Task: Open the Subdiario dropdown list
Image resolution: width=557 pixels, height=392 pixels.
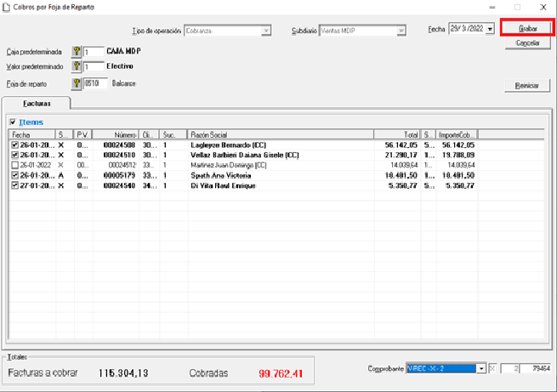Action: pyautogui.click(x=401, y=31)
